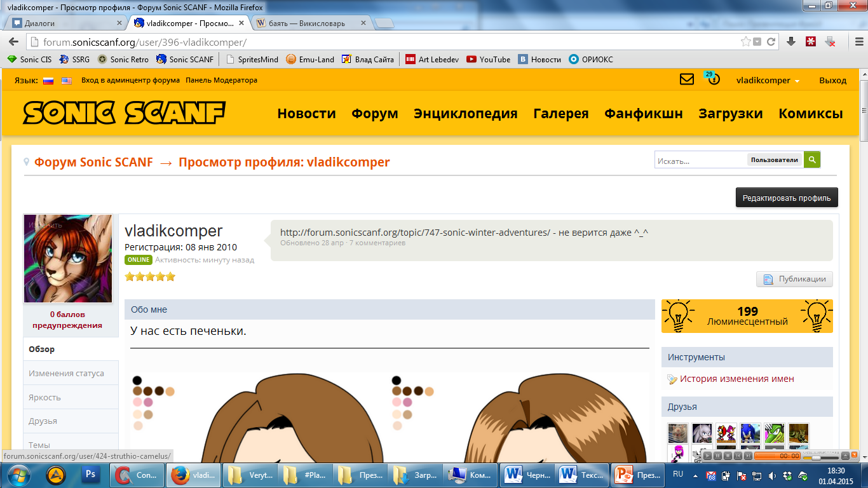Open the Firefox downloads arrow icon
This screenshot has height=488, width=868.
tap(791, 42)
